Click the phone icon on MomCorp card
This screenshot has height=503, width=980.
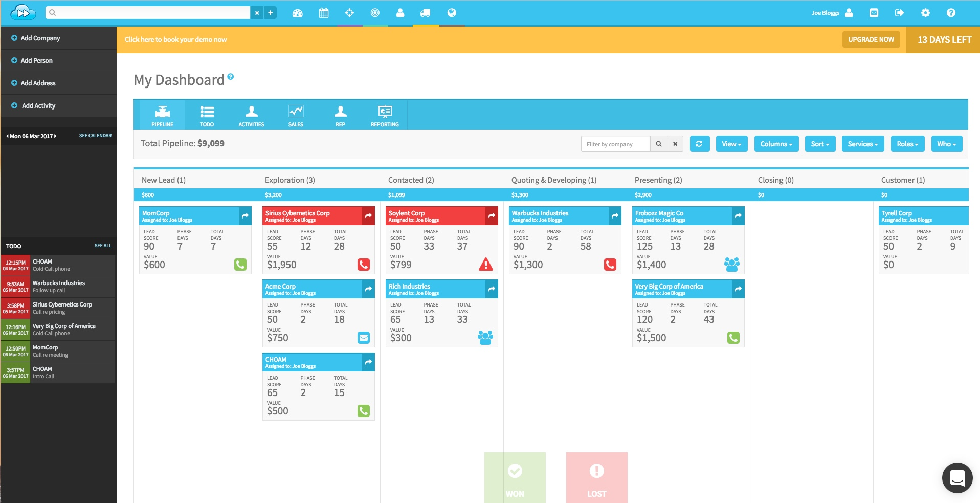click(240, 265)
